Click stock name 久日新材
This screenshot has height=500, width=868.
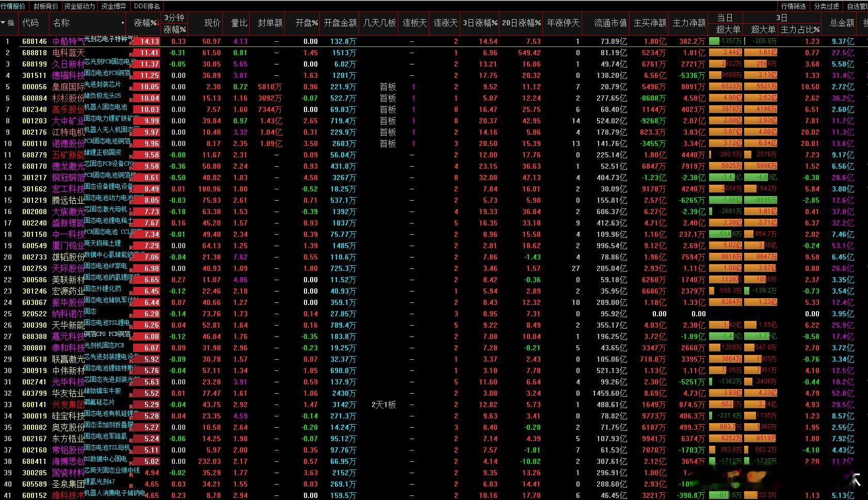point(68,64)
